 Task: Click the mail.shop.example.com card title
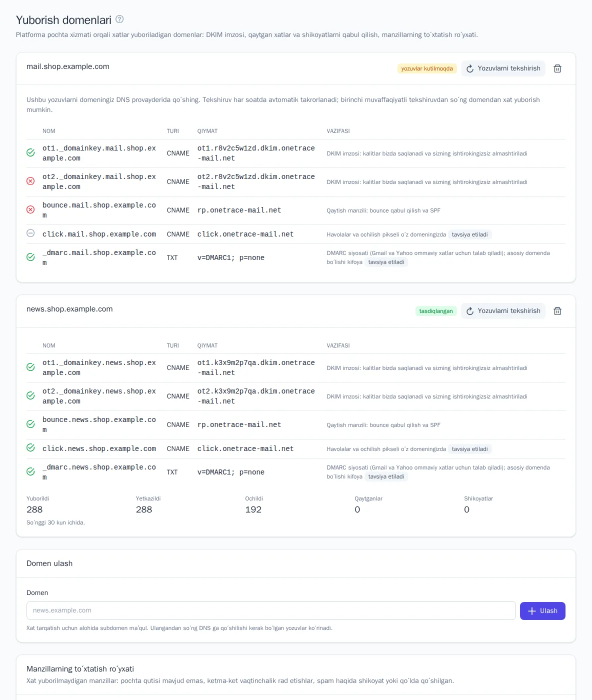(68, 66)
